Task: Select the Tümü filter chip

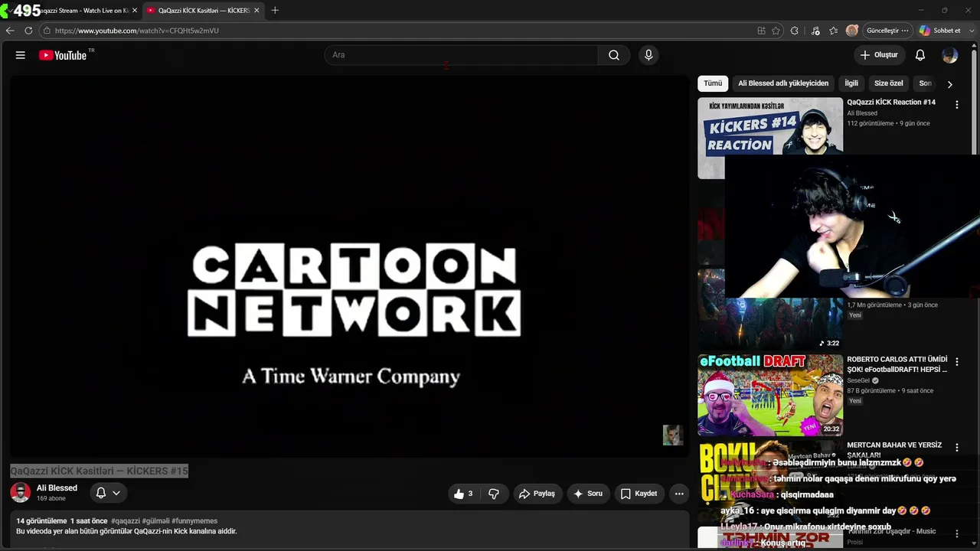Action: click(x=713, y=83)
